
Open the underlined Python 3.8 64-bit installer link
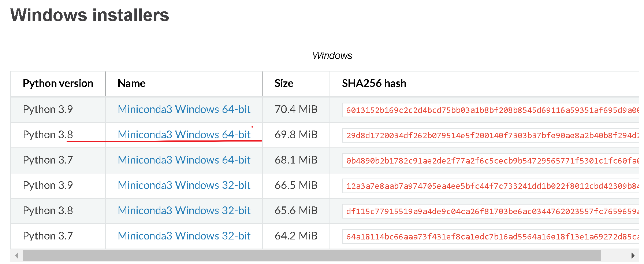click(184, 135)
